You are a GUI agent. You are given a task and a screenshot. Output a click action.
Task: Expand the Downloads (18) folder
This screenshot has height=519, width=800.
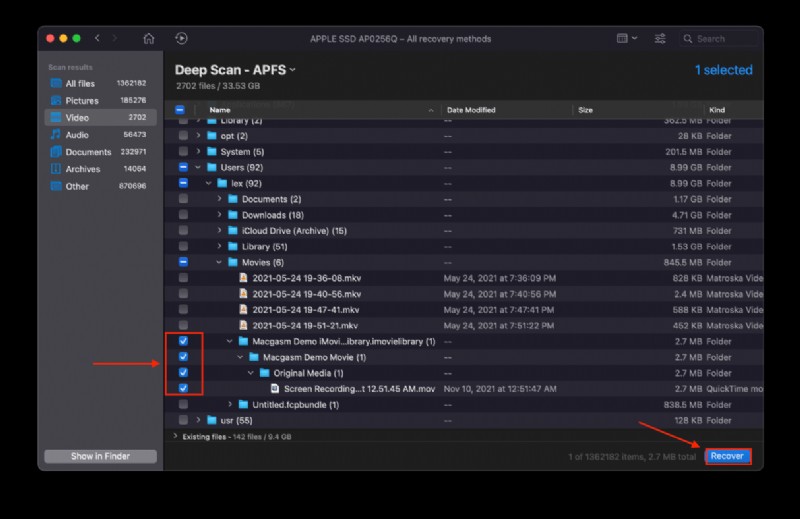[x=220, y=215]
